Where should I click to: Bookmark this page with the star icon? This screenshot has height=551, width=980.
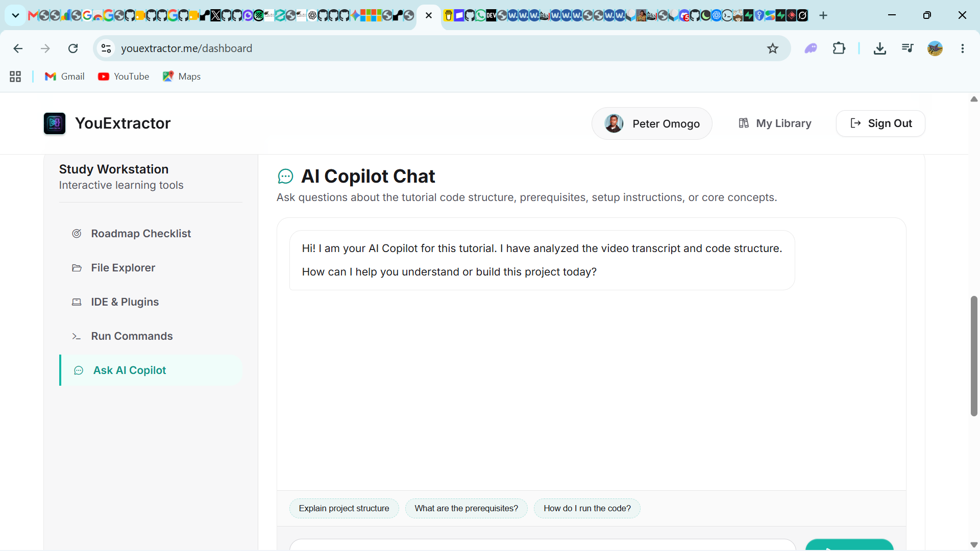click(773, 48)
